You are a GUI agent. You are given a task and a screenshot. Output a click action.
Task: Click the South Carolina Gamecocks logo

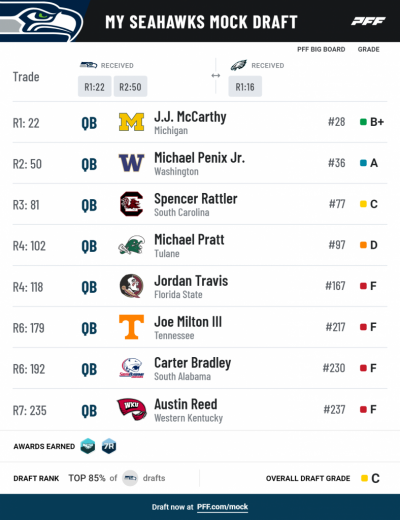coord(132,204)
